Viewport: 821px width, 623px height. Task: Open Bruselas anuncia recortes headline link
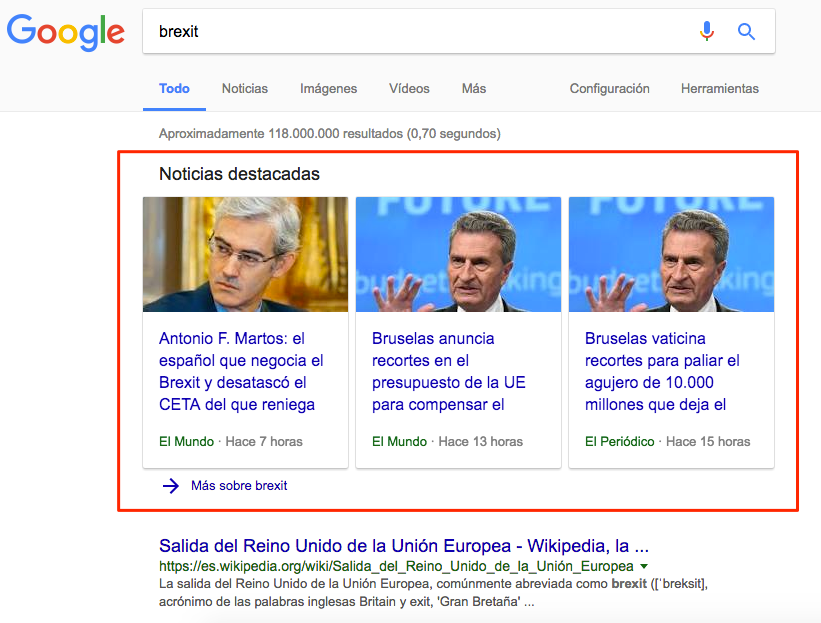click(x=449, y=371)
